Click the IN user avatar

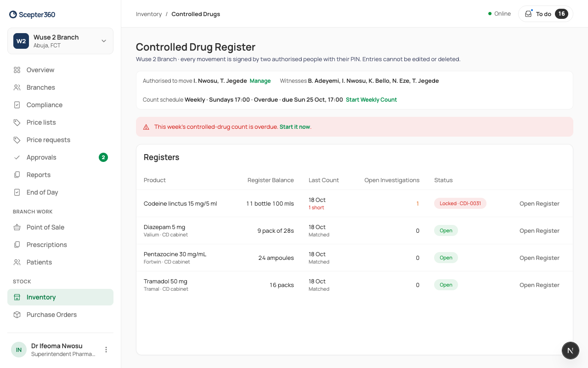[19, 350]
